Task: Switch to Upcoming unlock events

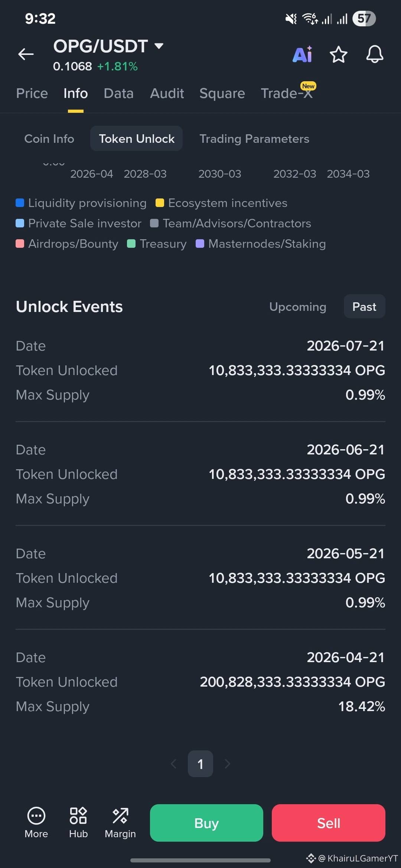Action: [298, 307]
